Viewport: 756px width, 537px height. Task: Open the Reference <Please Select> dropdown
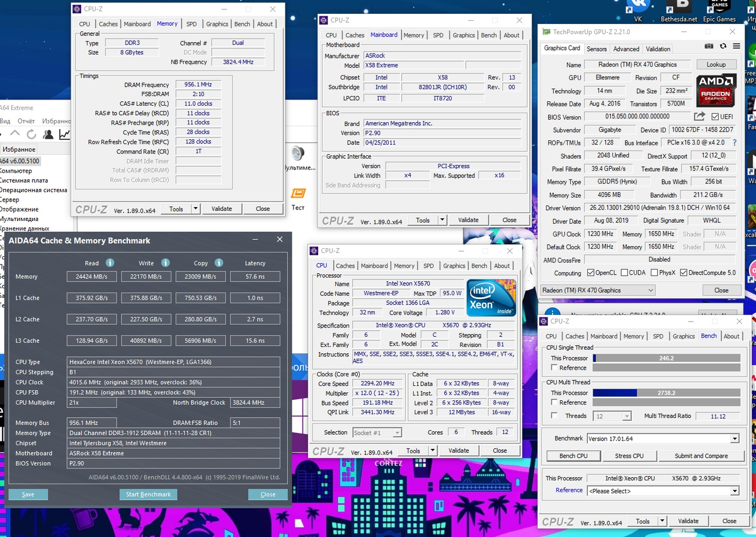[x=663, y=490]
